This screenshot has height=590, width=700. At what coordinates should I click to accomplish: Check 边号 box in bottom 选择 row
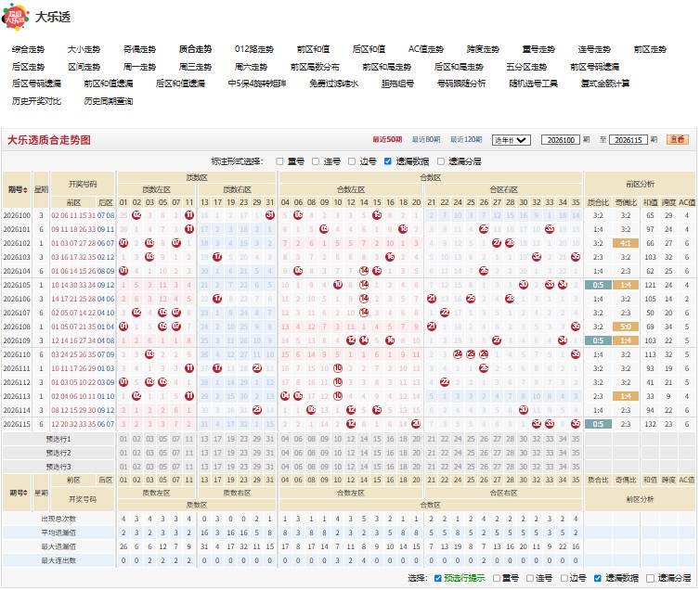564,579
